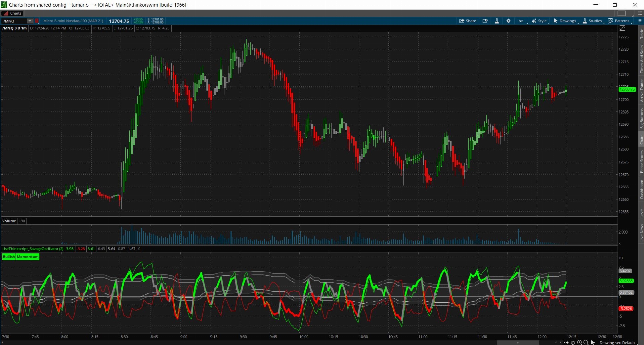Toggle the red symbol link color indicator

[37, 21]
